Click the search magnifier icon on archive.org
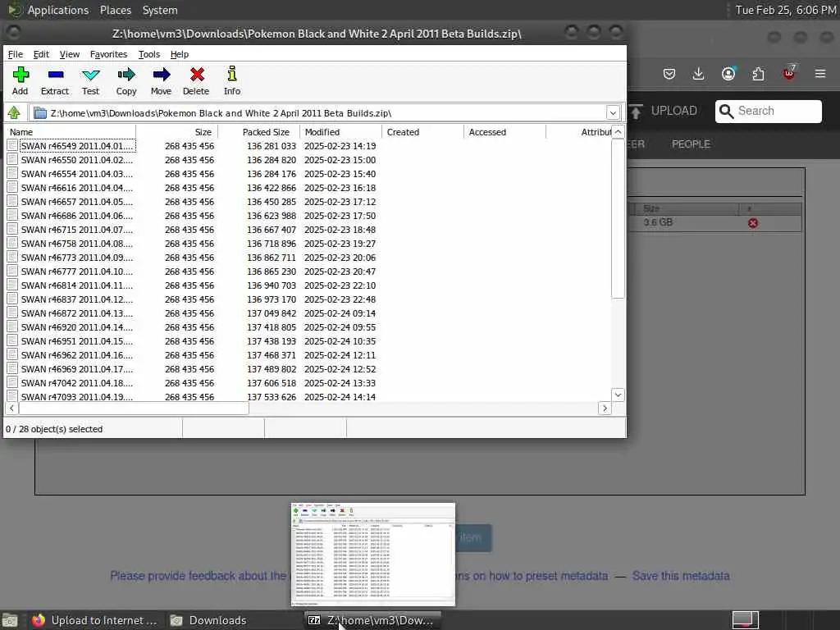Image resolution: width=840 pixels, height=630 pixels. click(726, 111)
